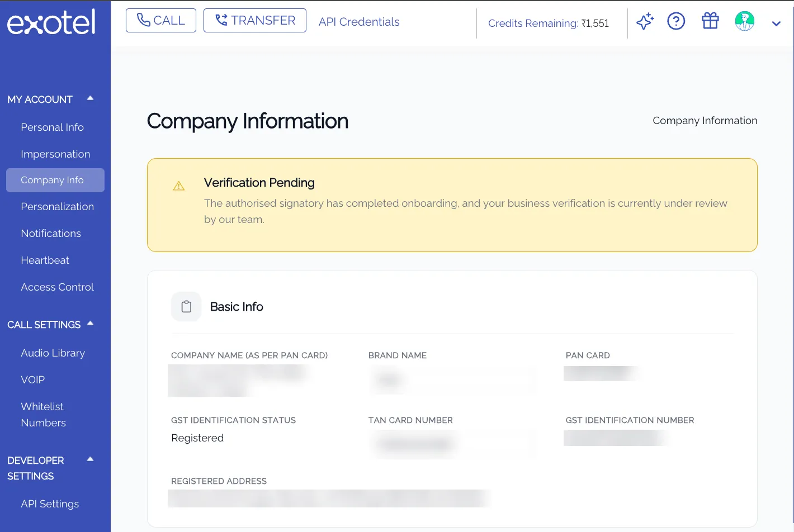Click the user profile avatar
Image resolution: width=794 pixels, height=532 pixels.
745,22
